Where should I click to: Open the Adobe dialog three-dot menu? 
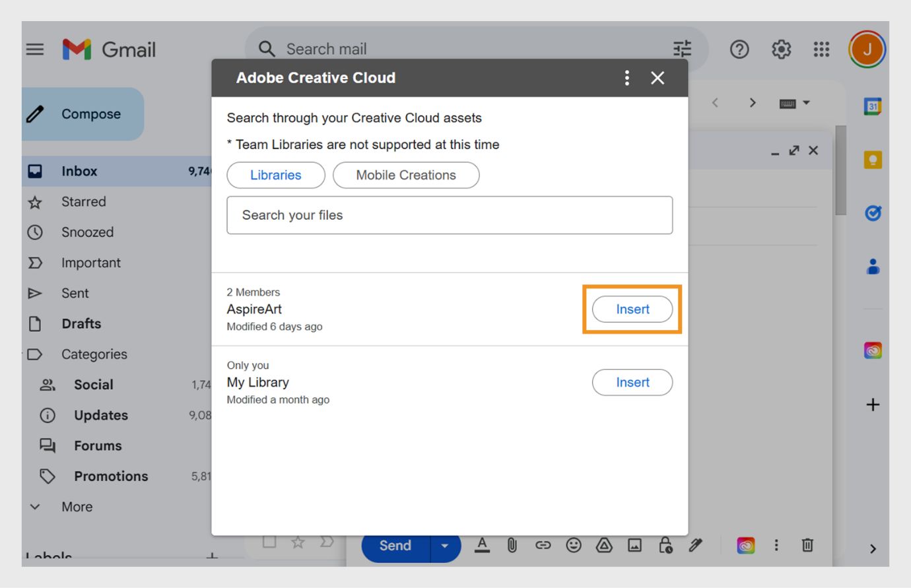coord(626,78)
